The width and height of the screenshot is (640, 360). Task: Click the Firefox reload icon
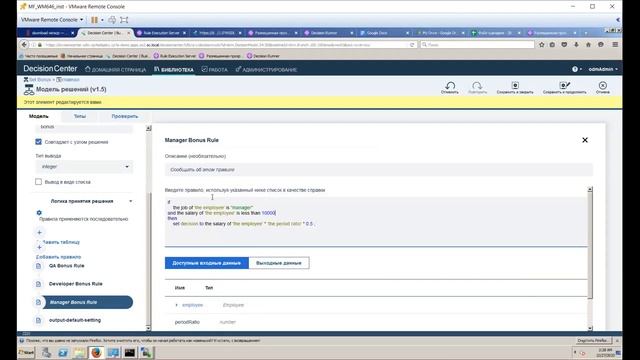click(412, 44)
